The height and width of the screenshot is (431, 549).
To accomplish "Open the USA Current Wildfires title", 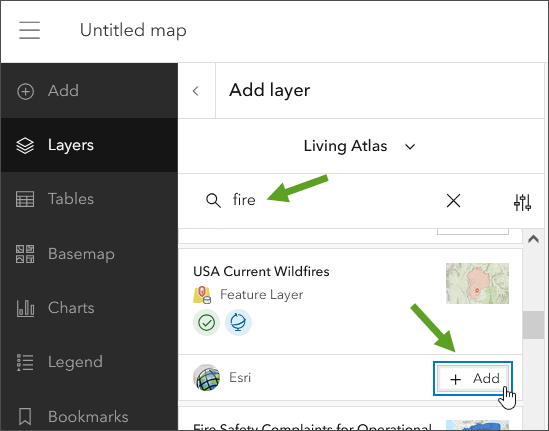I will tap(261, 271).
